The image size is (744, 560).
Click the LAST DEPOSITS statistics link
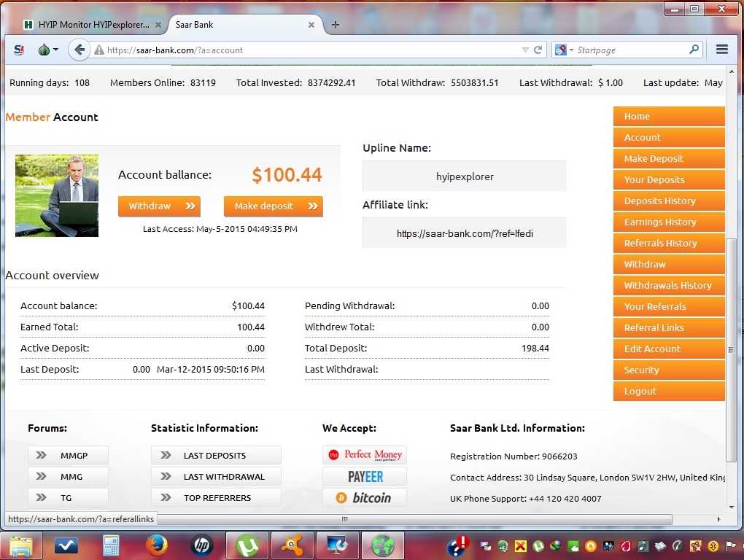coord(216,456)
